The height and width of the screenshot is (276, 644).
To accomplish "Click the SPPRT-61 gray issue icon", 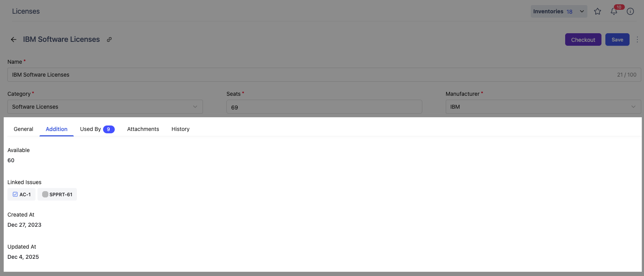I will (45, 194).
